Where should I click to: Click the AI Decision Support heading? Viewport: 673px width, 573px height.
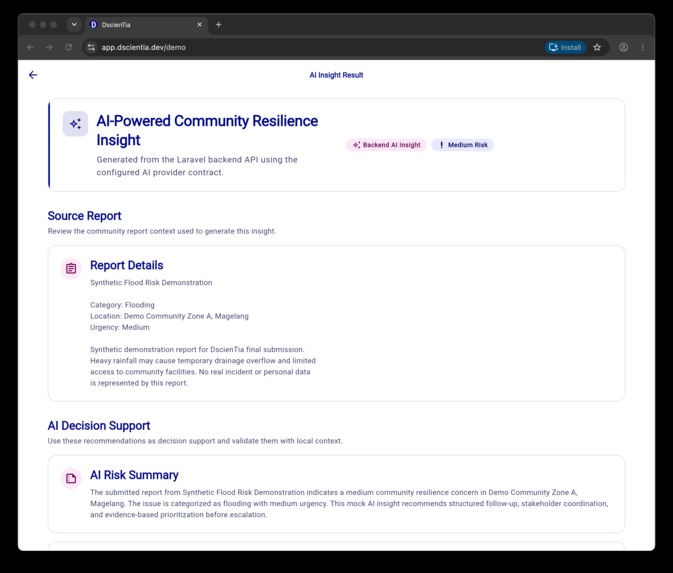[99, 426]
